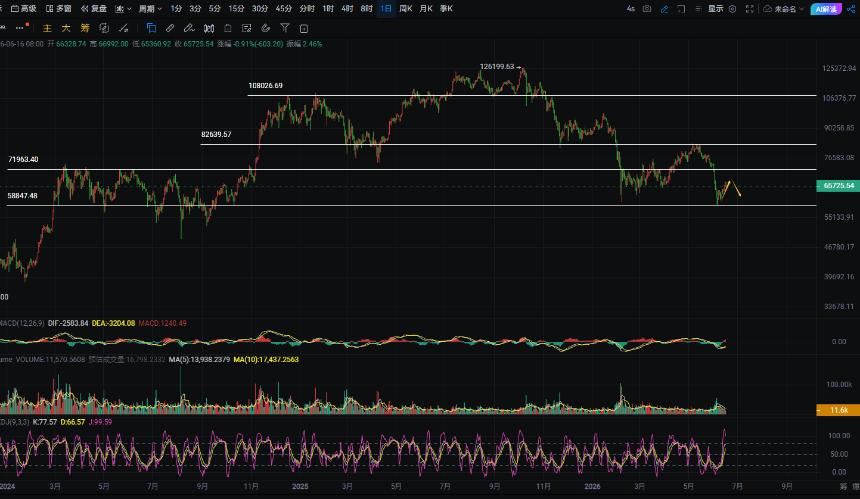
Task: Switch to the 1时 timeframe
Action: [x=328, y=9]
